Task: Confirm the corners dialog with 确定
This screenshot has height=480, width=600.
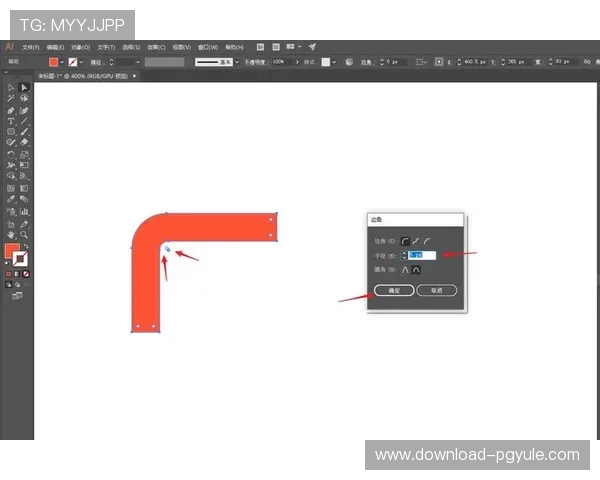Action: pos(393,290)
